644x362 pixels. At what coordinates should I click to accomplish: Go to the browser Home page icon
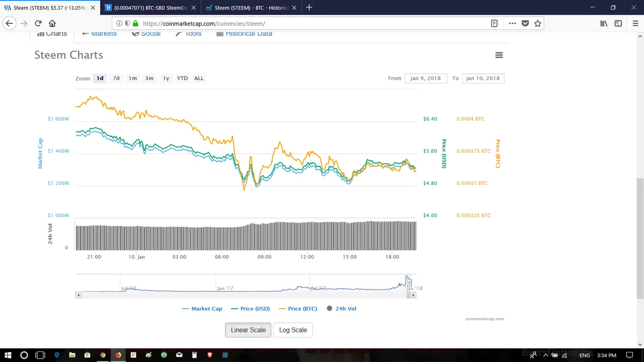(52, 23)
